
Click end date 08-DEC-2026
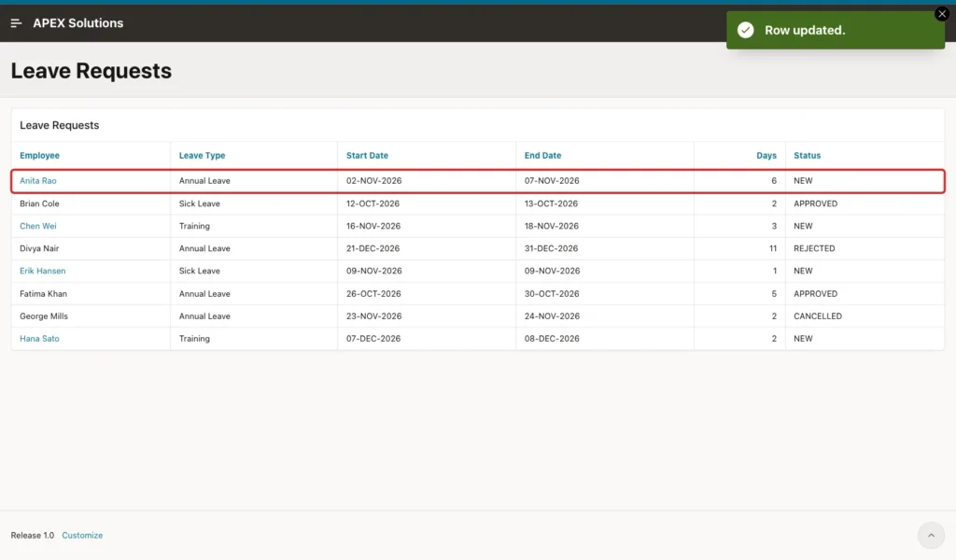552,339
